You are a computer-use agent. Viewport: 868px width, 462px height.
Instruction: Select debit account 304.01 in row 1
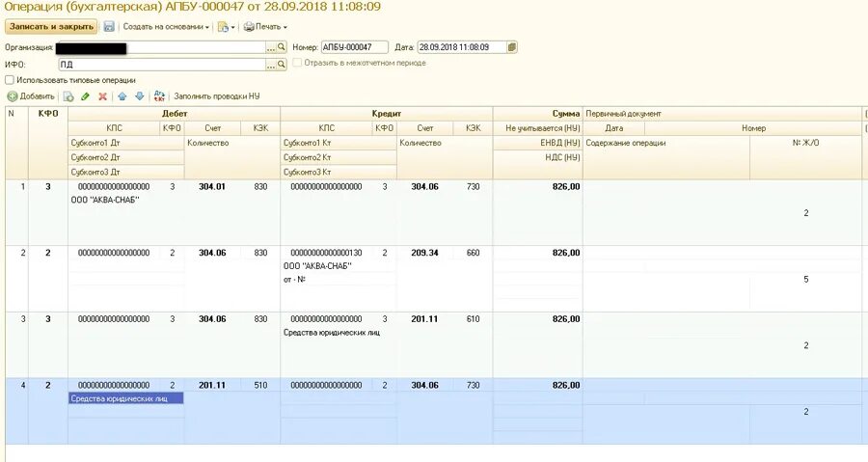[212, 187]
